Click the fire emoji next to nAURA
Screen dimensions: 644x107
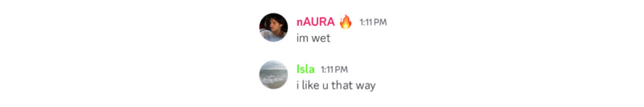[346, 22]
